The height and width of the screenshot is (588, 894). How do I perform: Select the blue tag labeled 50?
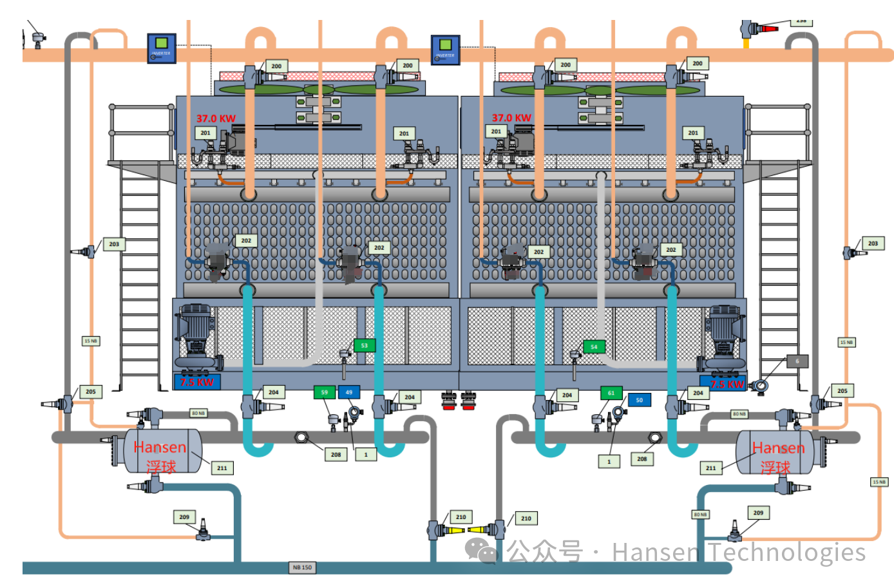(x=639, y=400)
